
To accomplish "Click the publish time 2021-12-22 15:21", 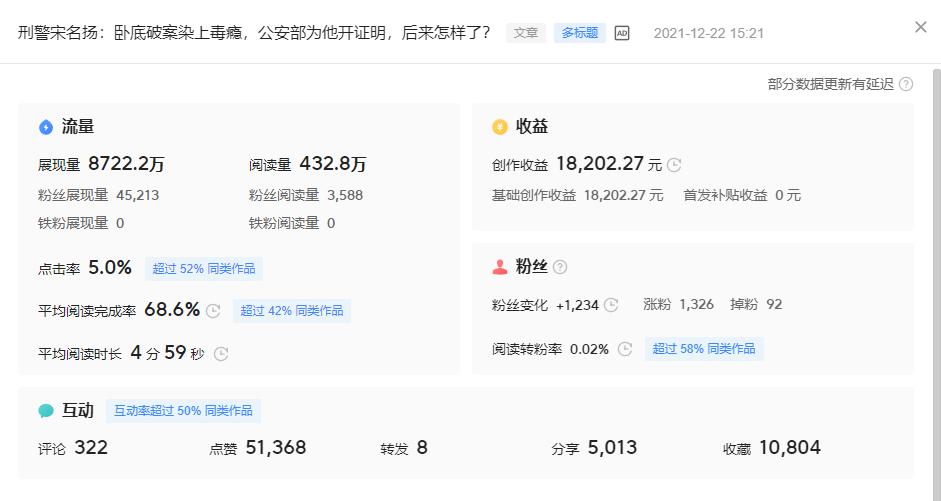I will [709, 33].
